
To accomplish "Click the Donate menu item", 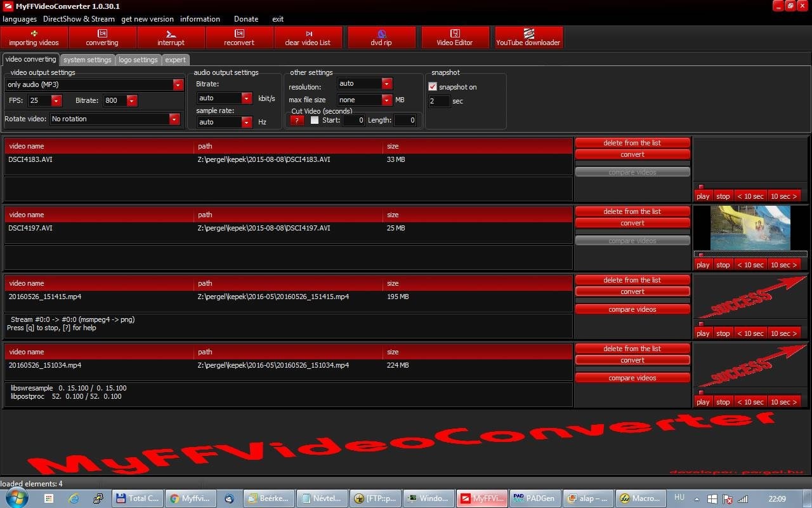I will pos(246,19).
